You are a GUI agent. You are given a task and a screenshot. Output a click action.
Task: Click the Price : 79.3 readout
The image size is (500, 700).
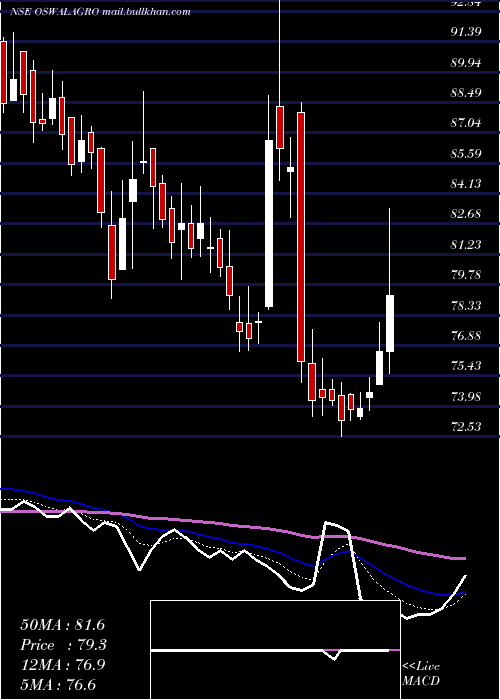[x=63, y=645]
